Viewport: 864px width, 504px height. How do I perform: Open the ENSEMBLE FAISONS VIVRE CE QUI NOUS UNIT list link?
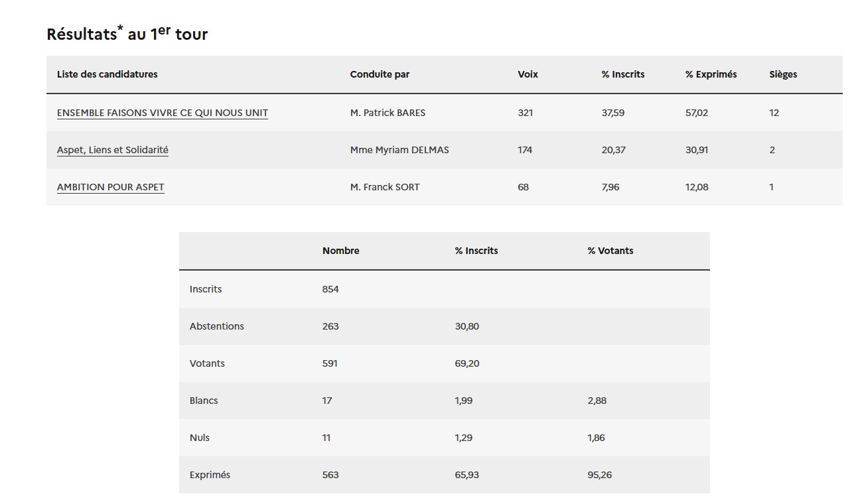pos(163,113)
